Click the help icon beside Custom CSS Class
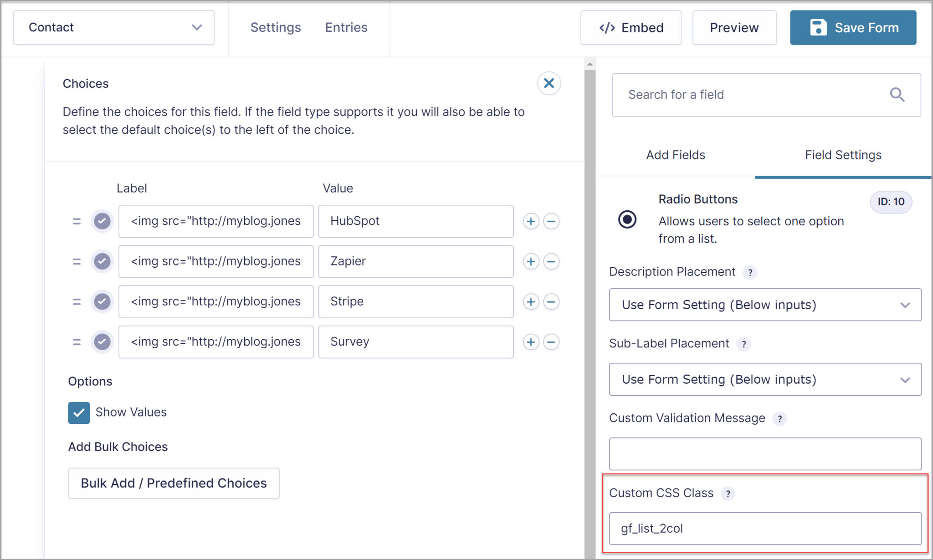This screenshot has height=560, width=933. (728, 494)
